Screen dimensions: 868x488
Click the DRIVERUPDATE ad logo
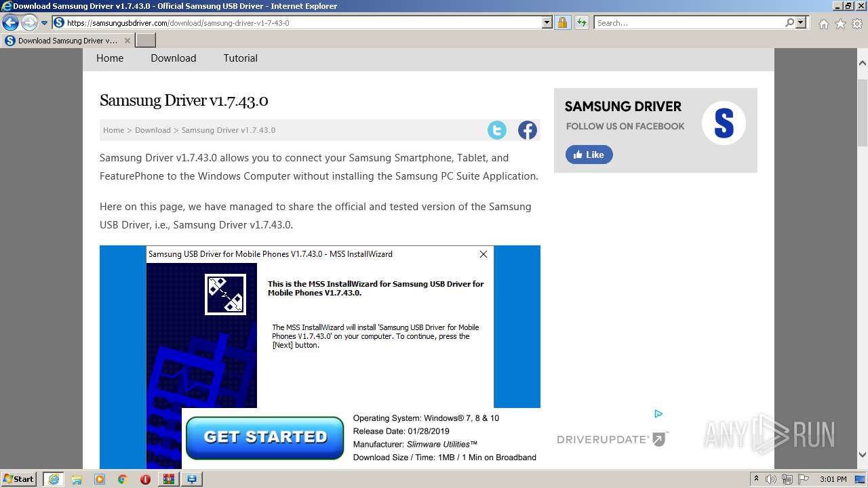click(x=613, y=439)
